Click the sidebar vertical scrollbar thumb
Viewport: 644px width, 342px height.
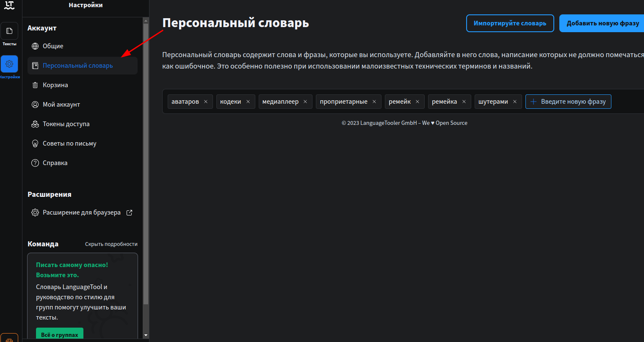[146, 164]
